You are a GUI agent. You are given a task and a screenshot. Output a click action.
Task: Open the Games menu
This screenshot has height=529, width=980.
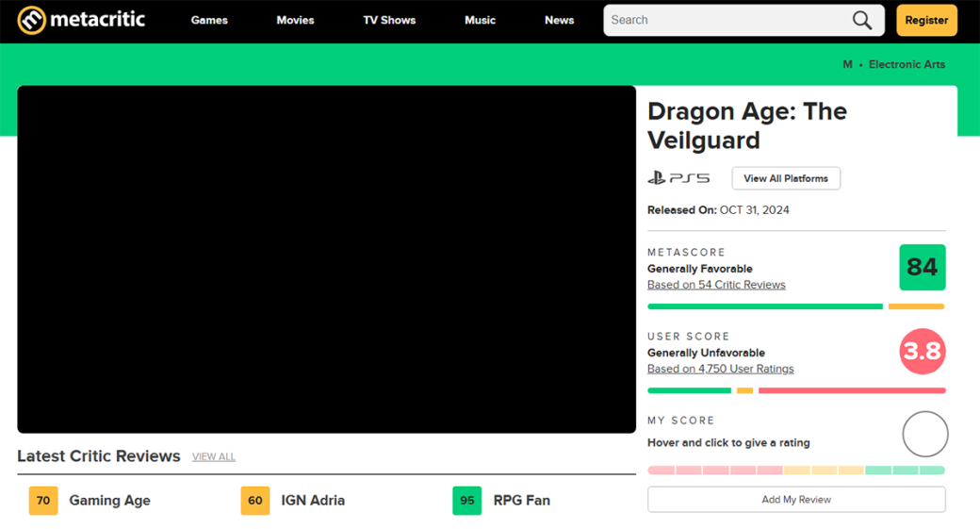209,20
